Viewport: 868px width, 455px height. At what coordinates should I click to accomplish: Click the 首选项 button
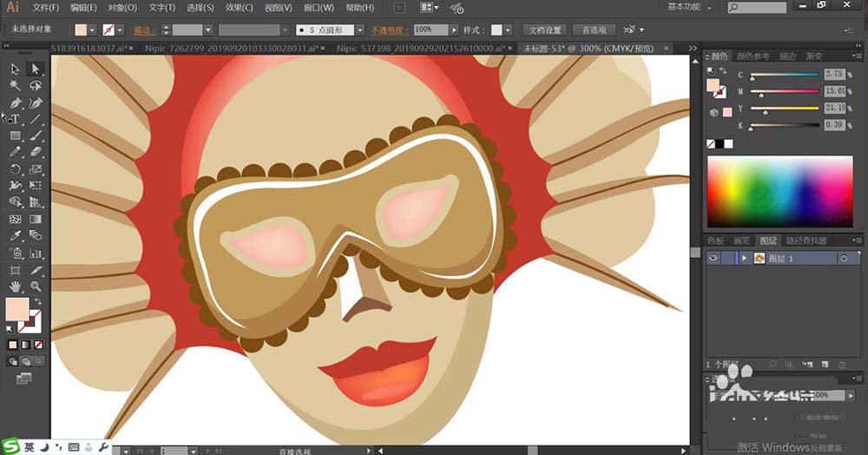594,30
